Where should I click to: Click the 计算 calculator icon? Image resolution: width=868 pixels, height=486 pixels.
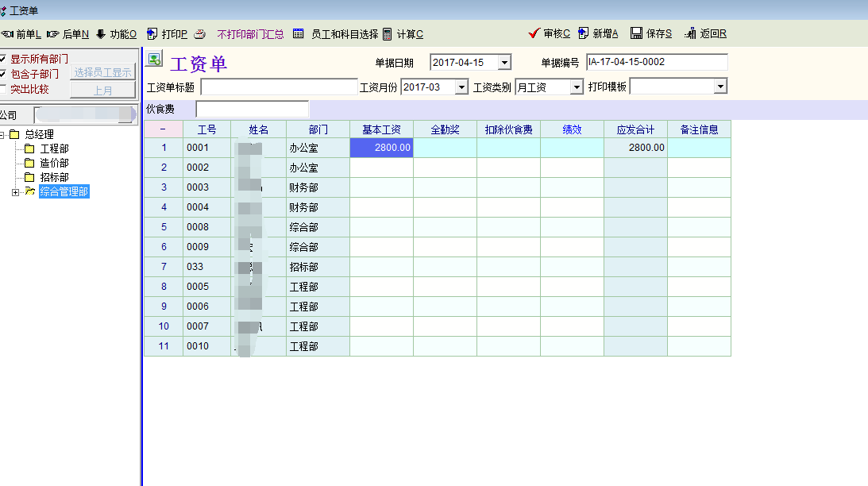click(x=388, y=34)
